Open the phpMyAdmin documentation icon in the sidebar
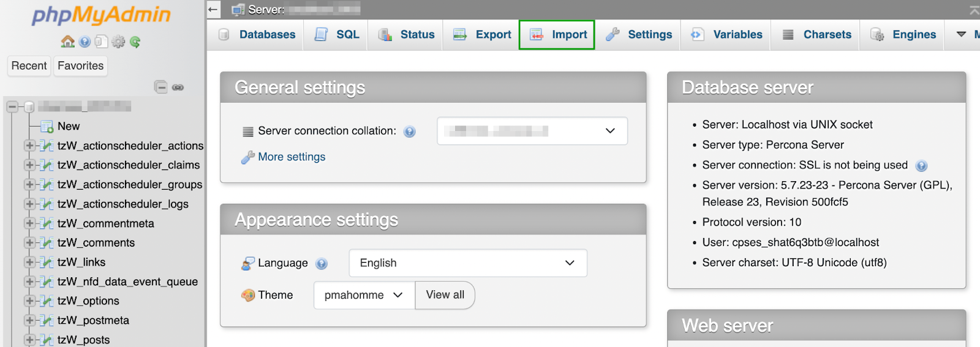This screenshot has height=347, width=980. point(85,42)
